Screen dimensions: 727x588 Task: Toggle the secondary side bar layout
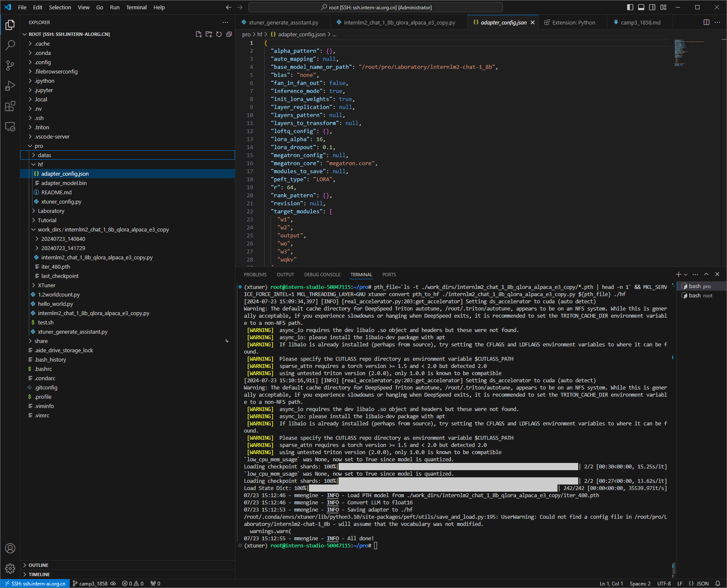pyautogui.click(x=652, y=7)
